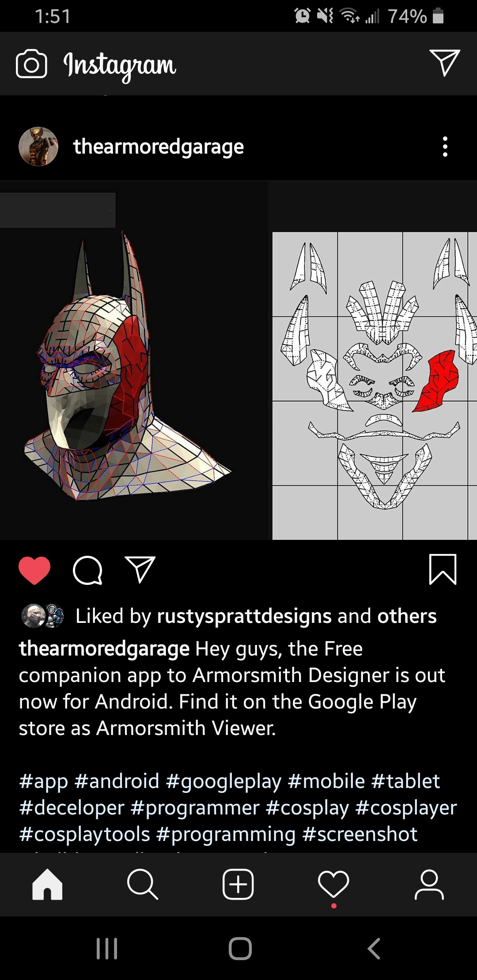This screenshot has width=477, height=980.
Task: Open Android recent apps button
Action: (x=107, y=948)
